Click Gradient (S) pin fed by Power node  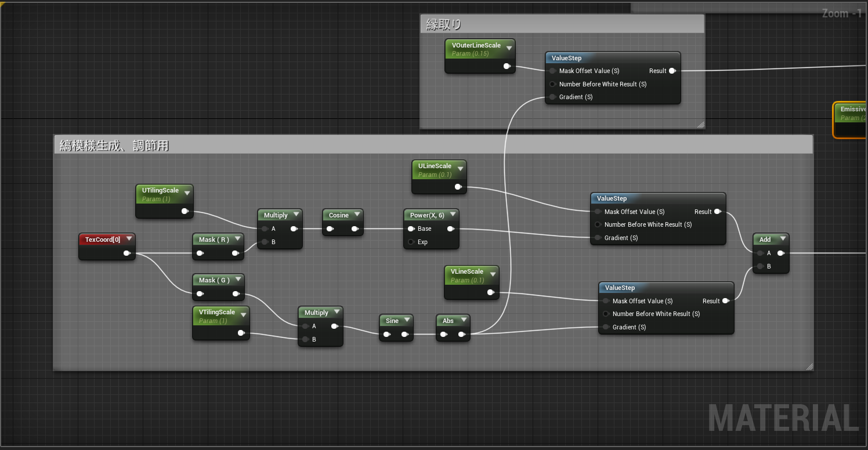[598, 238]
